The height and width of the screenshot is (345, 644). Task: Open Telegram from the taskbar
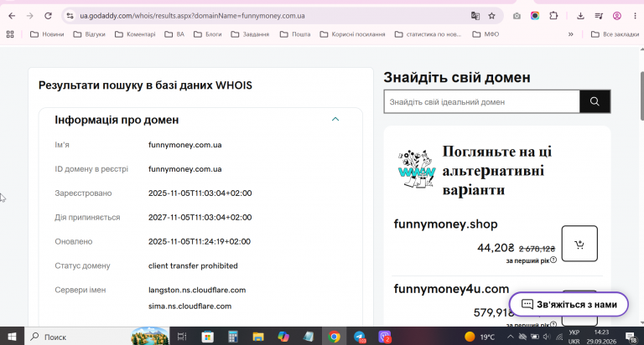tap(360, 337)
